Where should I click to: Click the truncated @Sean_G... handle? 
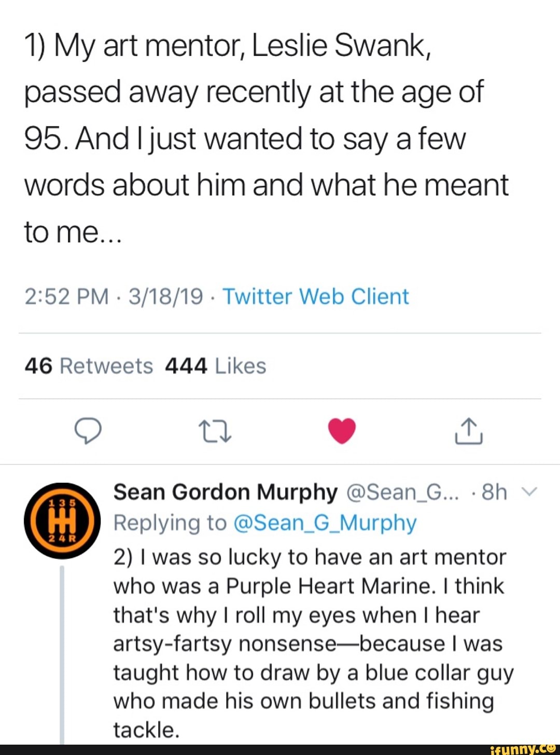click(x=402, y=492)
